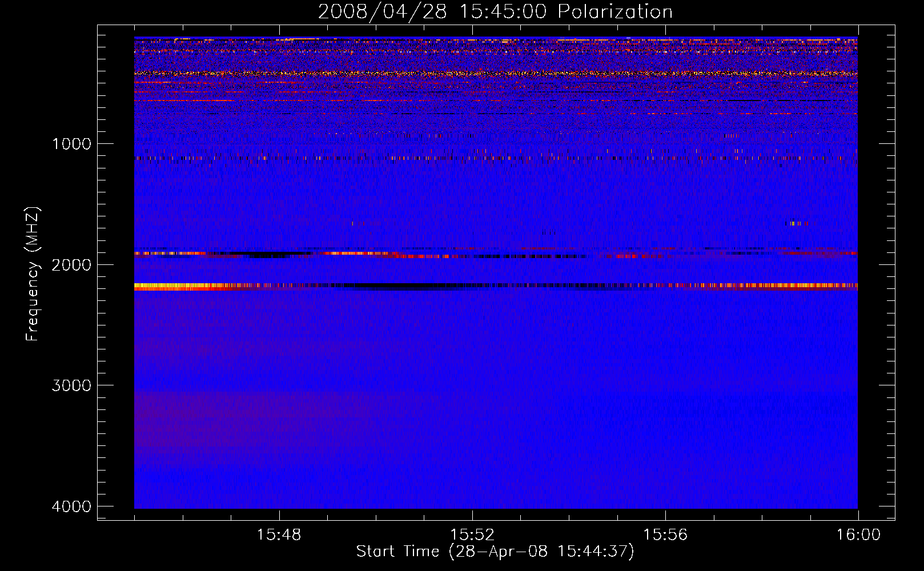Click the 15:48 time axis label
The width and height of the screenshot is (924, 571).
(x=279, y=535)
